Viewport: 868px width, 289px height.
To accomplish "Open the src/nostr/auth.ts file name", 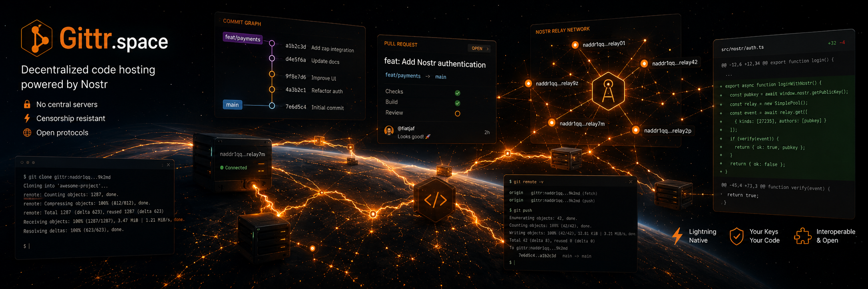I will (x=742, y=48).
